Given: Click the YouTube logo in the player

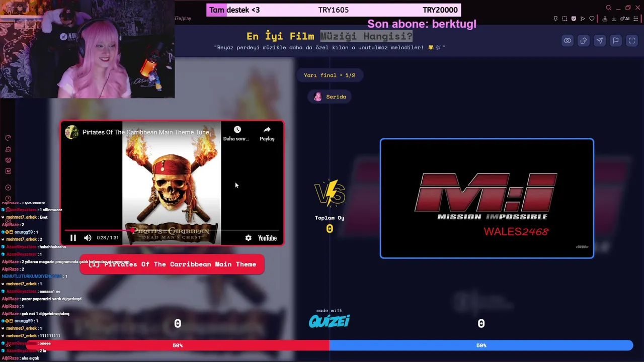Looking at the screenshot, I should 267,238.
